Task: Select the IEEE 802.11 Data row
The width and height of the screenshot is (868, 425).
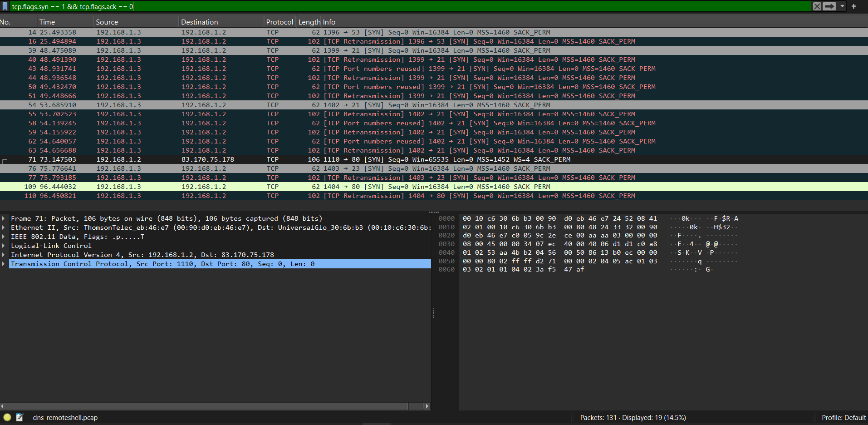Action: (220, 237)
